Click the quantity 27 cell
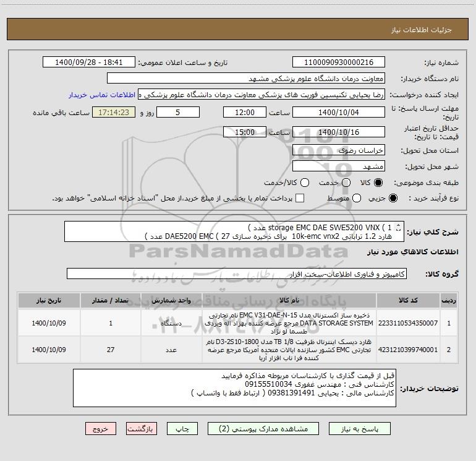476x461 pixels. pos(111,350)
